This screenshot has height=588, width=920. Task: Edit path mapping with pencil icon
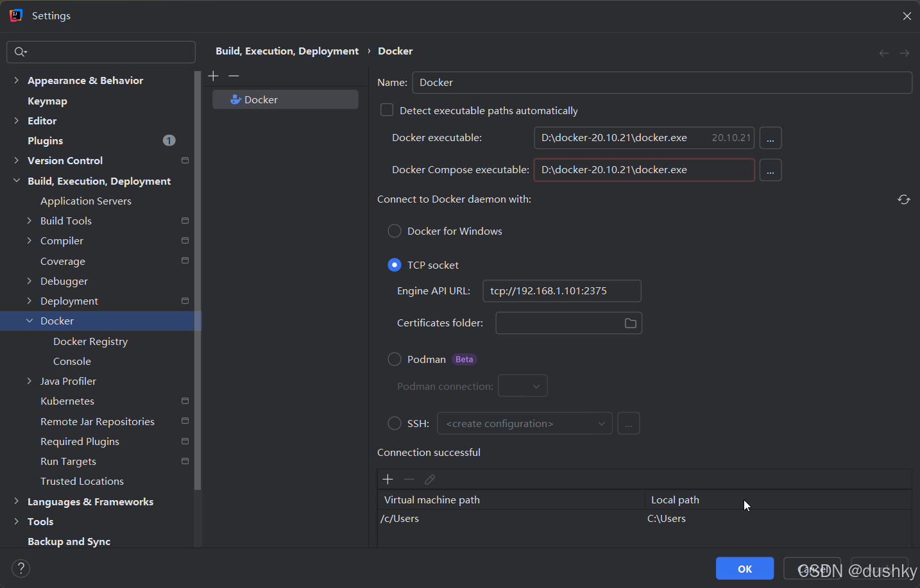[430, 479]
